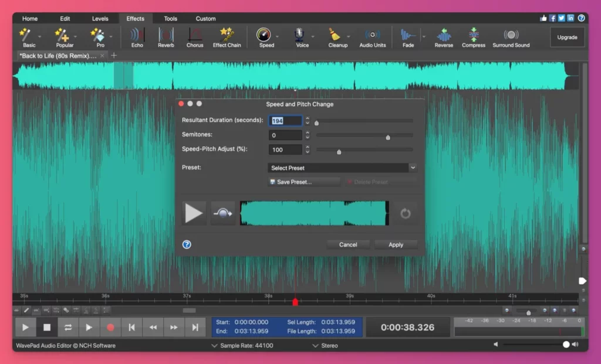This screenshot has width=601, height=364.
Task: Click the help question mark in the dialog
Action: coord(186,244)
